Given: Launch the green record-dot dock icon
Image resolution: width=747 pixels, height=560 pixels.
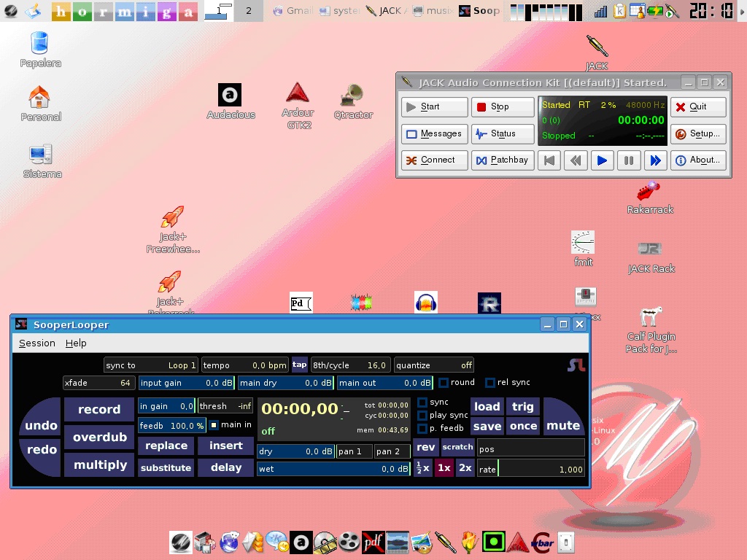Looking at the screenshot, I should pyautogui.click(x=493, y=542).
